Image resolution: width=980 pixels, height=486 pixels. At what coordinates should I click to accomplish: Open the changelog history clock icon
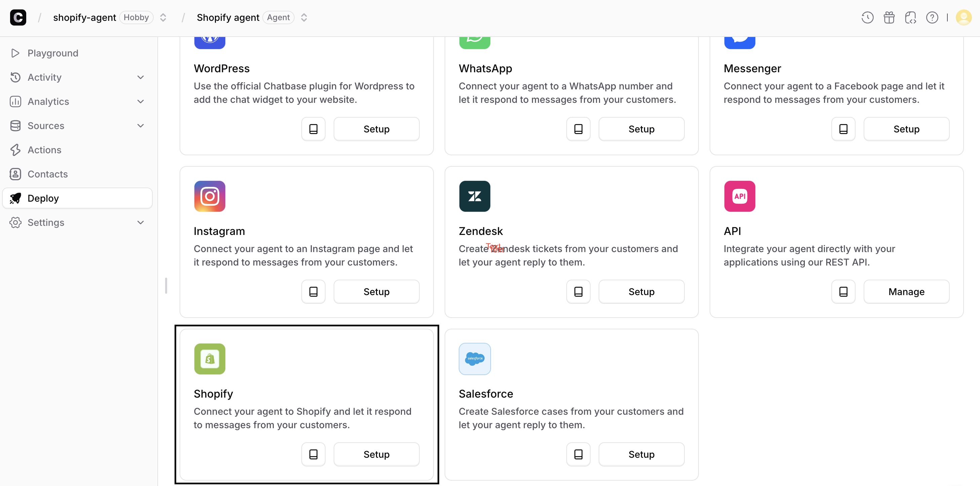867,17
